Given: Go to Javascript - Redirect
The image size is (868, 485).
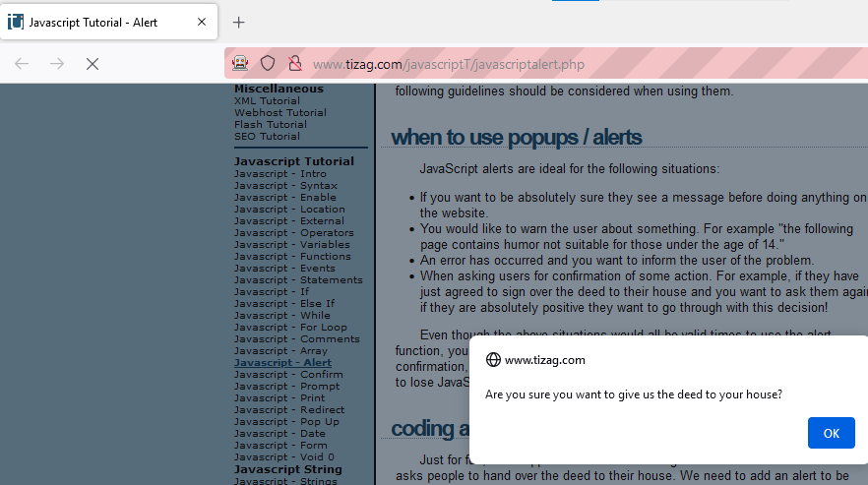Looking at the screenshot, I should click(289, 409).
